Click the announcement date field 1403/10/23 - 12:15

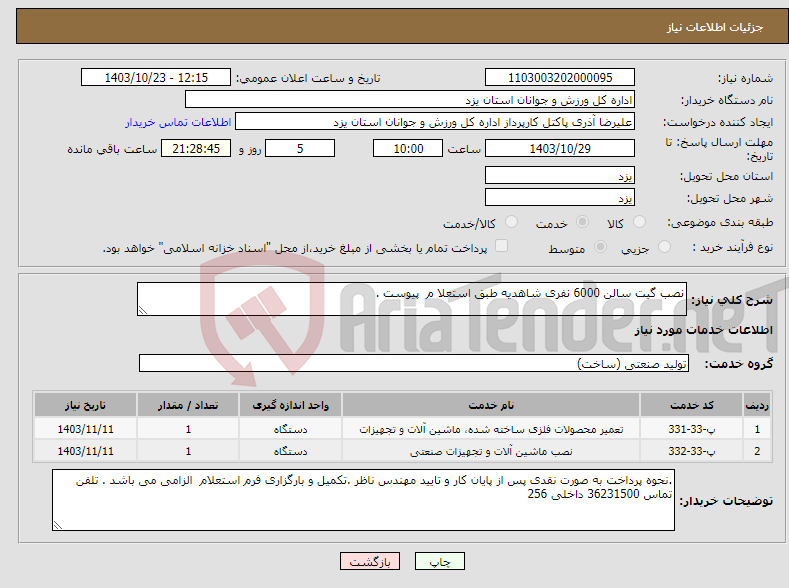155,77
